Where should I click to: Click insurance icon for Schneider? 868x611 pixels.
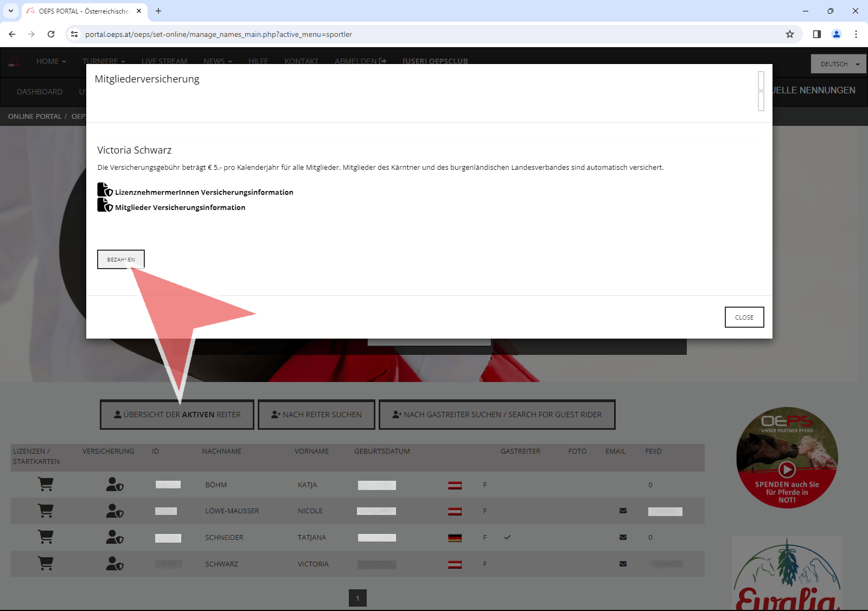point(114,537)
